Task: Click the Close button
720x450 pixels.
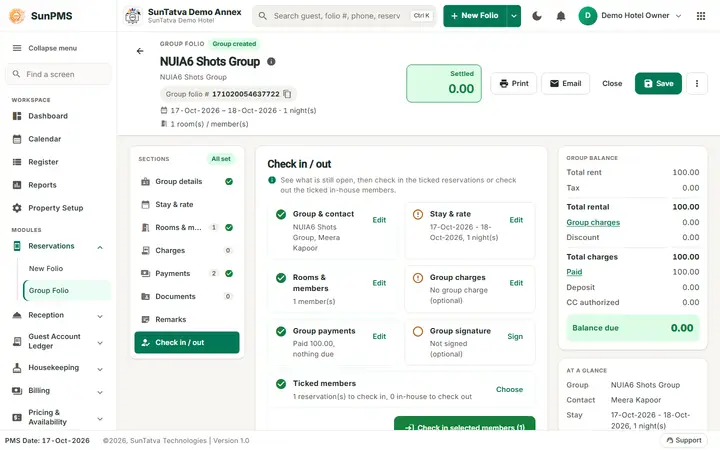Action: [x=612, y=84]
